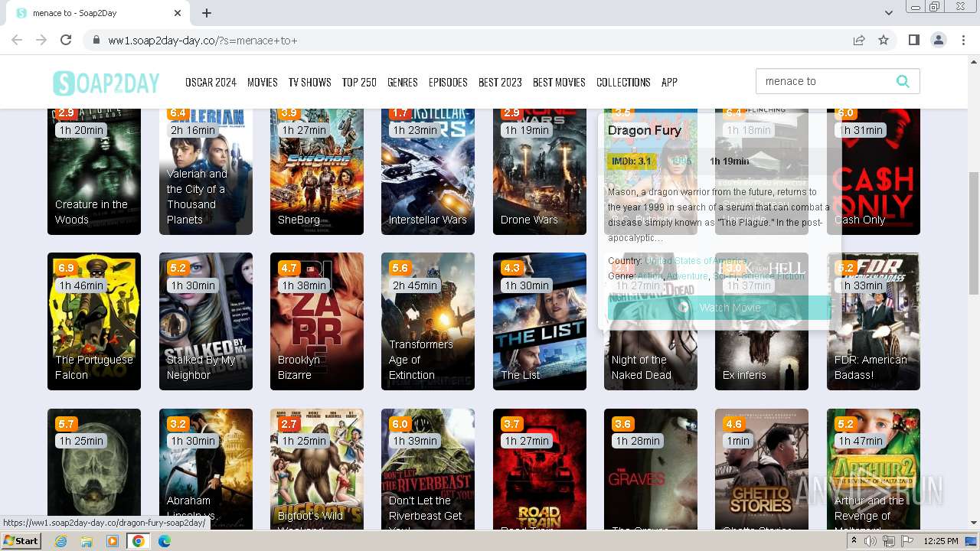This screenshot has width=980, height=551.
Task: Click the Soap2Day logo
Action: 106,83
